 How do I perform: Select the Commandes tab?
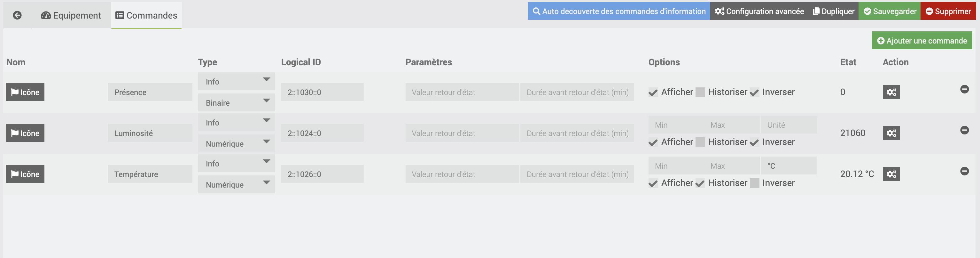[x=146, y=15]
